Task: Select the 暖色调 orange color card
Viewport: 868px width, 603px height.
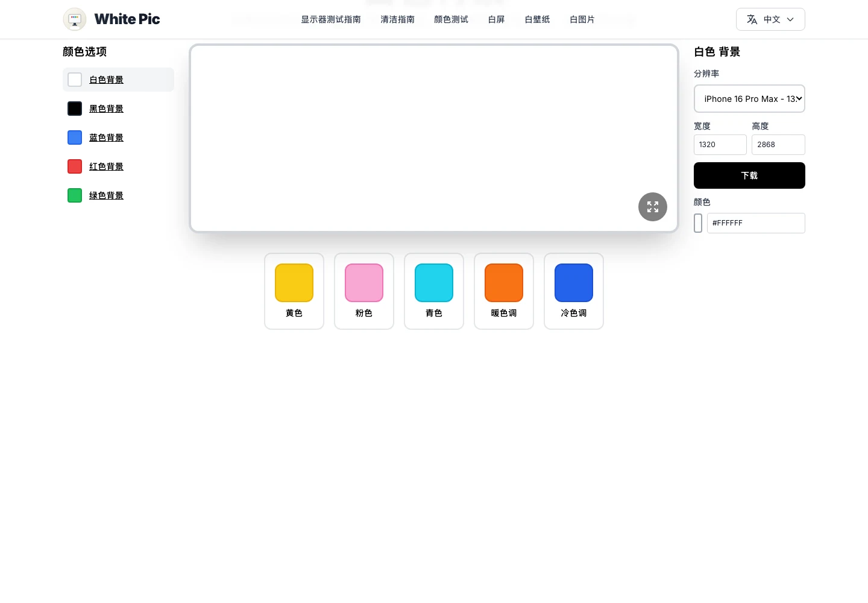Action: coord(504,291)
